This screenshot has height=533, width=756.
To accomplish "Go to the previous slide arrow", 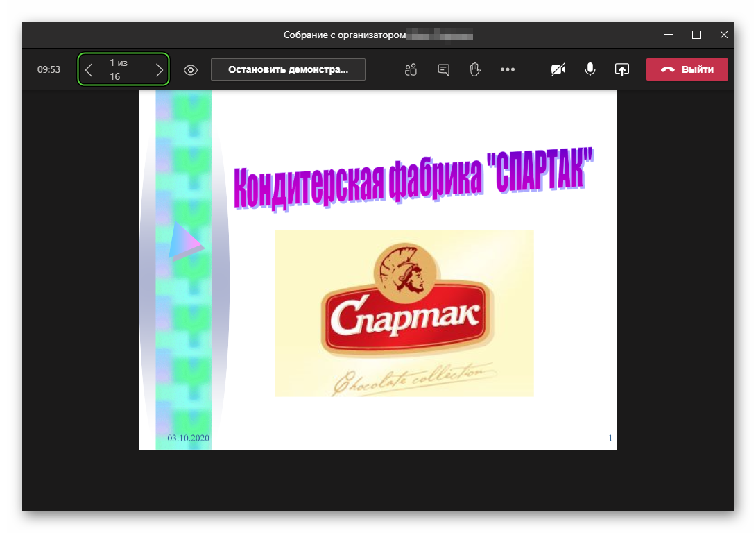I will [x=89, y=70].
